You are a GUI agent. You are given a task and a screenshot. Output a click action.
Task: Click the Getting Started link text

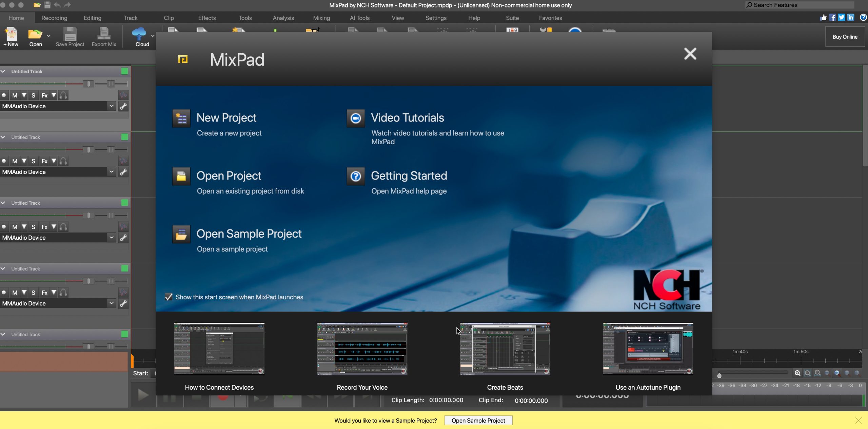pos(409,176)
